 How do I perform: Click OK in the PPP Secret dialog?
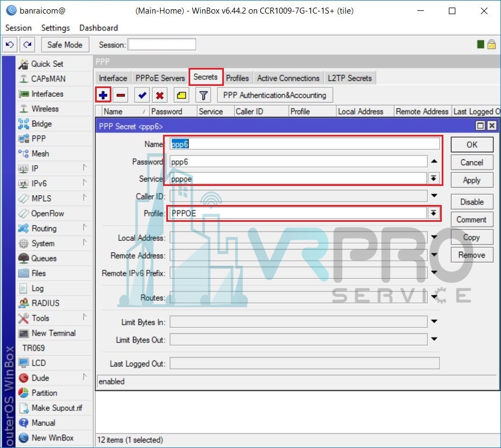point(472,145)
